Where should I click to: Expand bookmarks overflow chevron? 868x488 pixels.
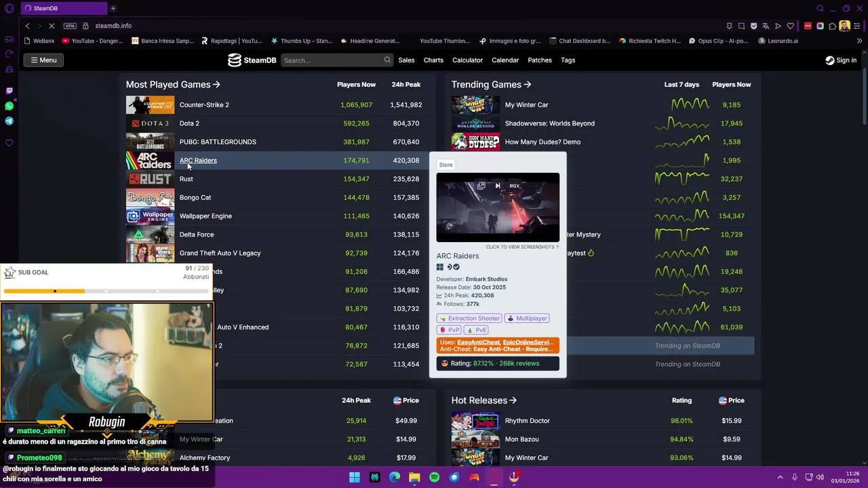pos(859,41)
